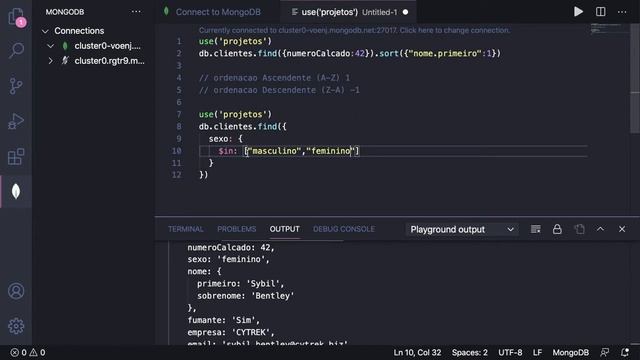Click 'CYTREK' in the playground output
The height and width of the screenshot is (360, 640).
pyautogui.click(x=251, y=332)
